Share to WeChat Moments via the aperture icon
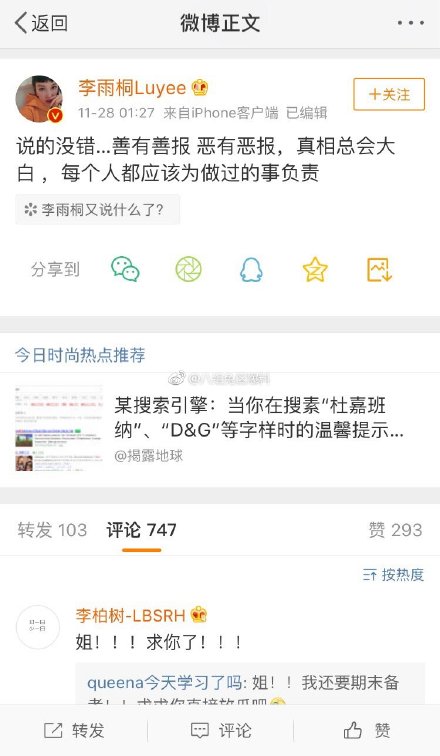This screenshot has height=756, width=440. click(x=188, y=269)
